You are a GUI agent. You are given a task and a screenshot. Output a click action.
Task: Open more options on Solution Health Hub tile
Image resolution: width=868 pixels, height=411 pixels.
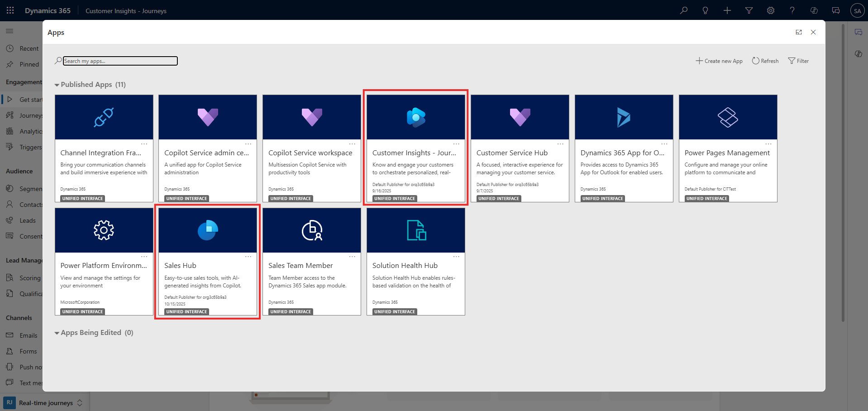[x=457, y=257]
